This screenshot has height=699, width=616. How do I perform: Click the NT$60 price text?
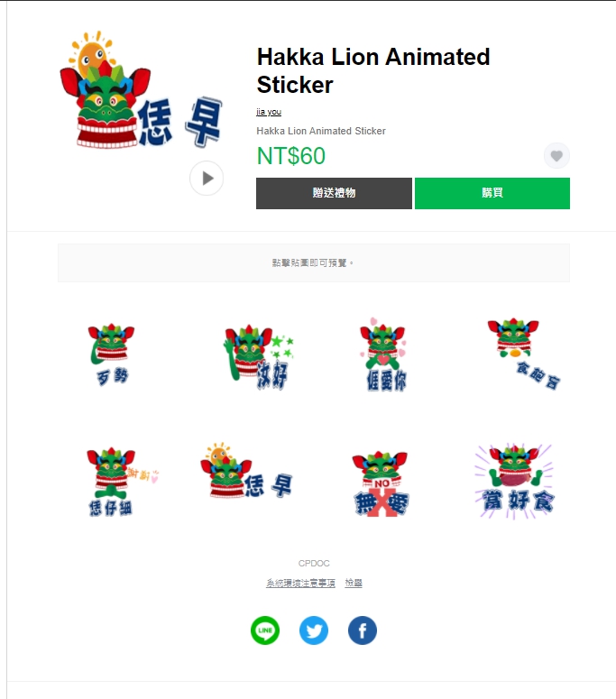(291, 156)
